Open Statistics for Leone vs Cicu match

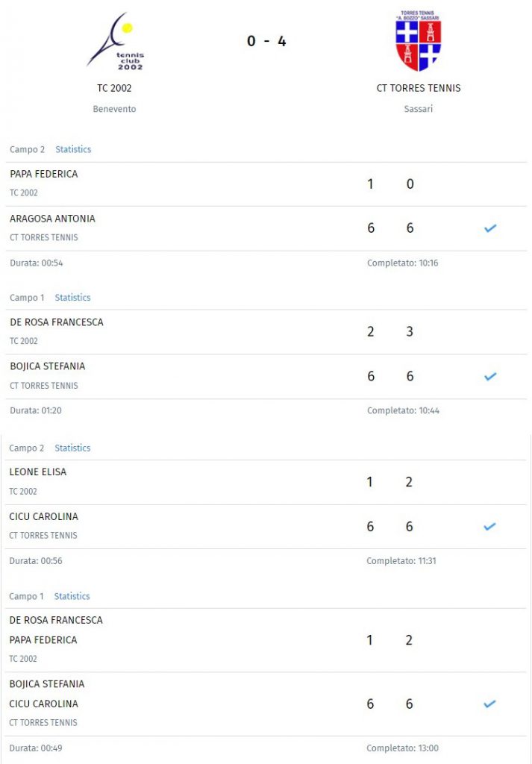pos(72,448)
